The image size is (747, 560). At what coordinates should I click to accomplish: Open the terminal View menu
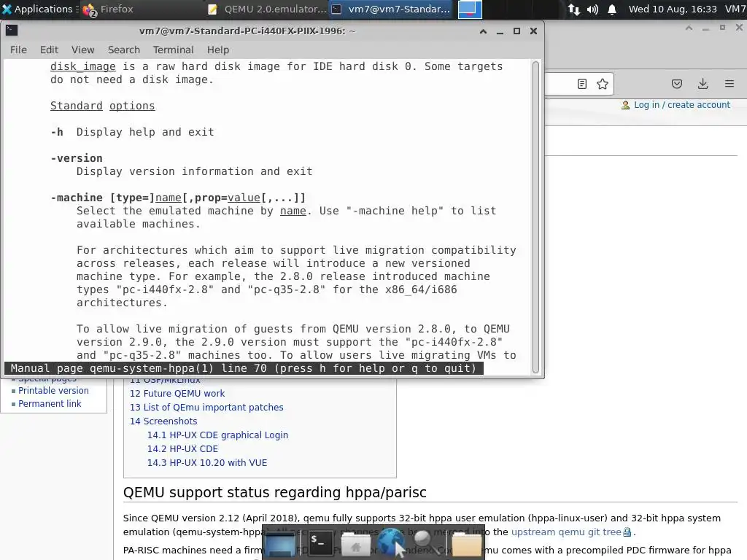click(x=83, y=50)
